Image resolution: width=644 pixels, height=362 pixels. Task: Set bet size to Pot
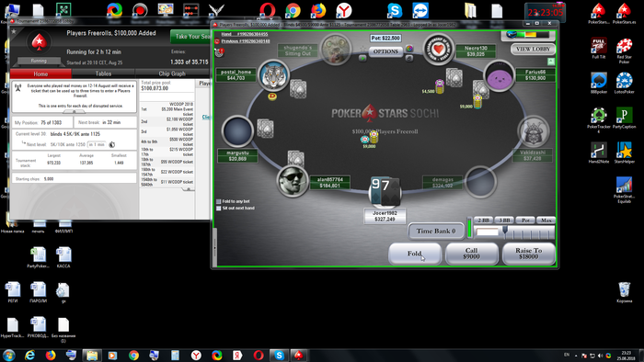click(x=525, y=221)
